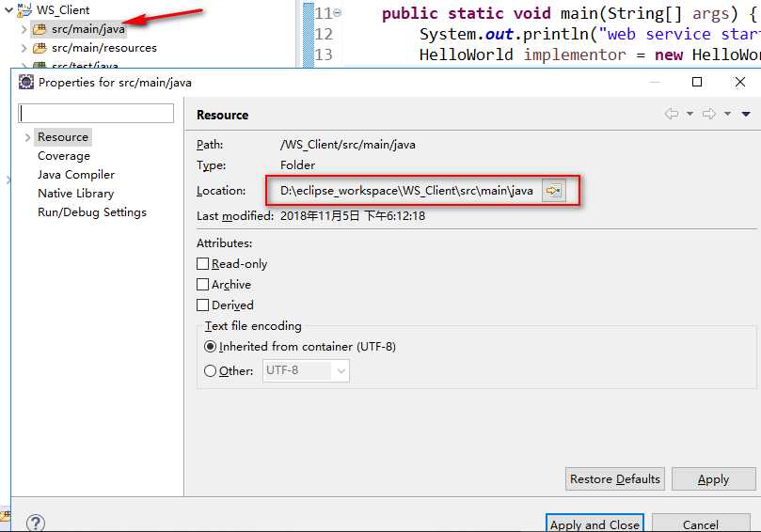Click the Apply and Close button

[x=595, y=524]
